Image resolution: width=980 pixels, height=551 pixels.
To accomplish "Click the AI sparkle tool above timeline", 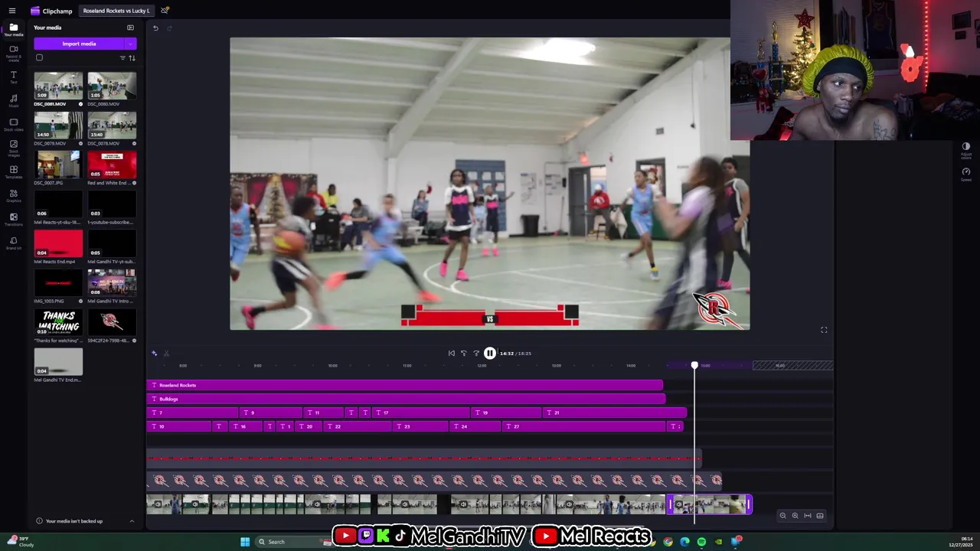I will (x=154, y=353).
